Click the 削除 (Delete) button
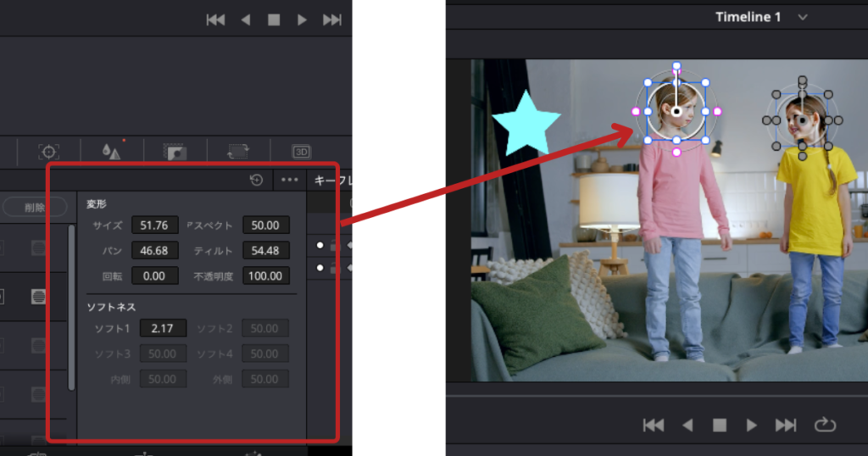 point(35,206)
